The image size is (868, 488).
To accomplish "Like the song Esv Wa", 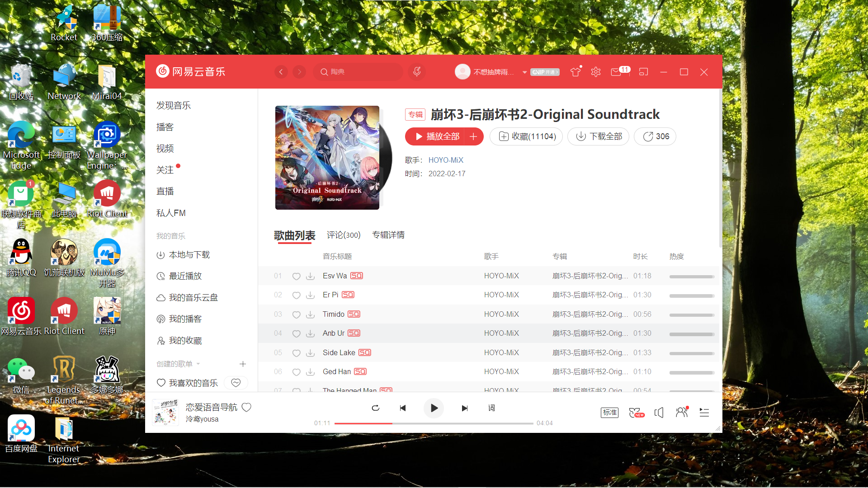I will point(296,276).
